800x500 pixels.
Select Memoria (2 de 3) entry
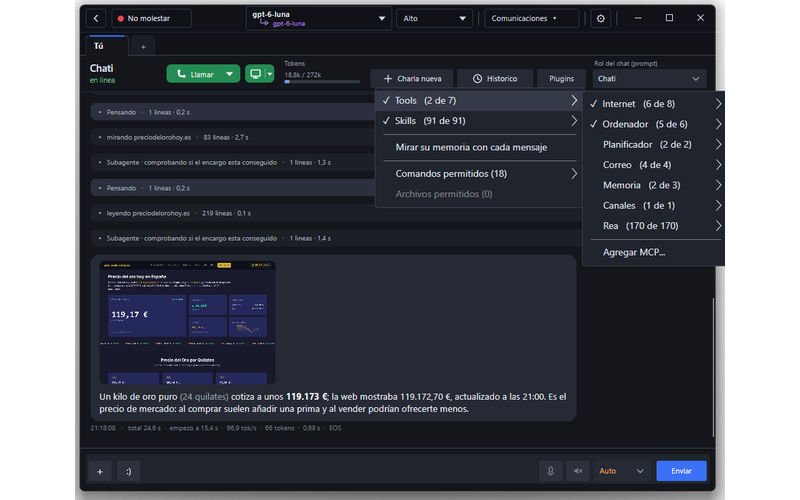tap(655, 185)
